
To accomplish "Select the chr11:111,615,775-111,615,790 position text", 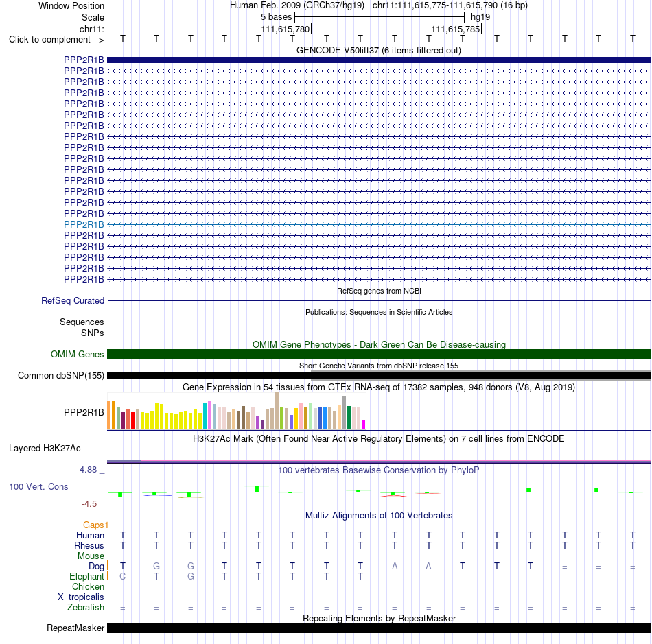I will [450, 5].
